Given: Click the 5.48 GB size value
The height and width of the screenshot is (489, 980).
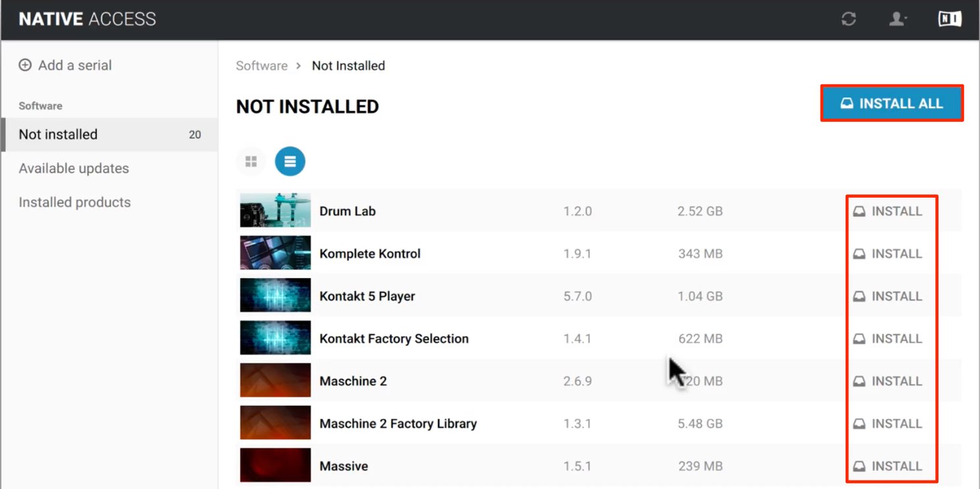Looking at the screenshot, I should (x=699, y=424).
